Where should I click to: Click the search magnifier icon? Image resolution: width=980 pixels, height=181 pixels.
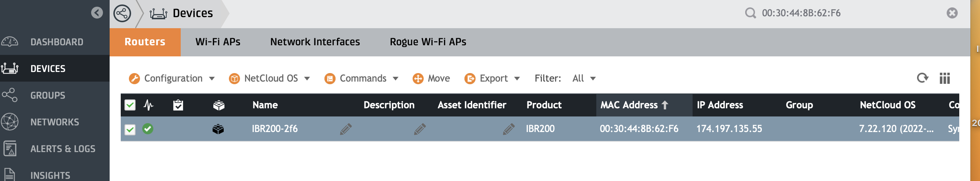click(x=750, y=13)
